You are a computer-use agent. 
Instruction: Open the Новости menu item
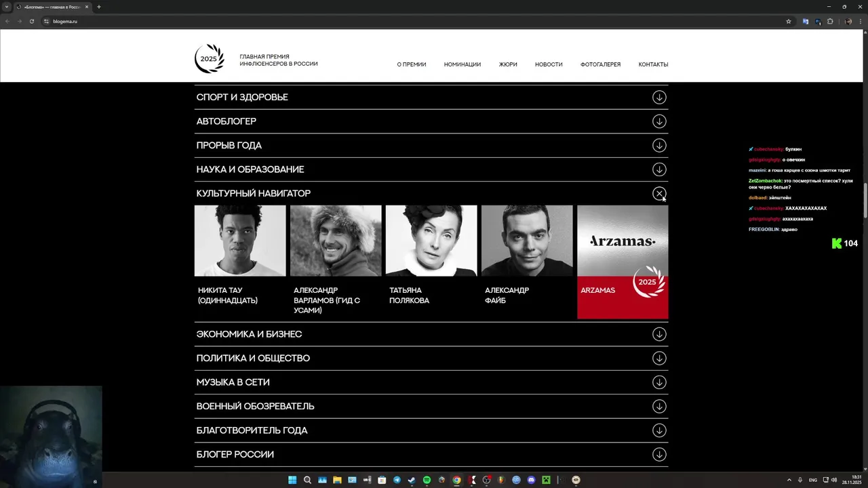point(549,64)
